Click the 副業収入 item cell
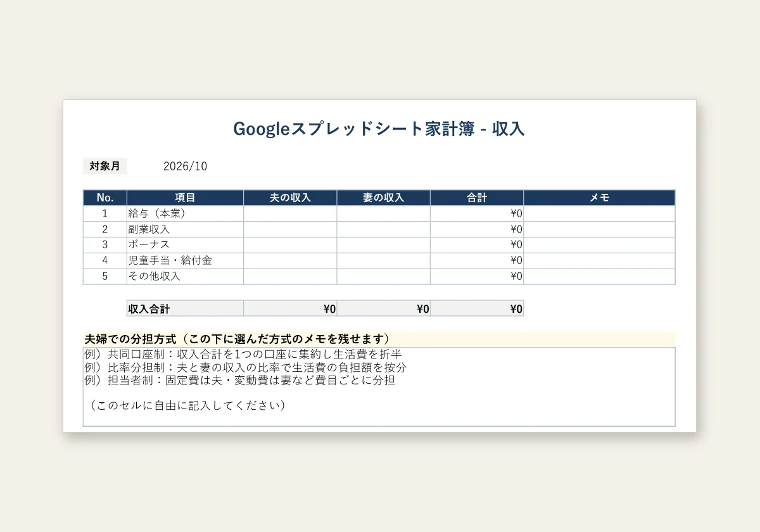 (x=185, y=229)
